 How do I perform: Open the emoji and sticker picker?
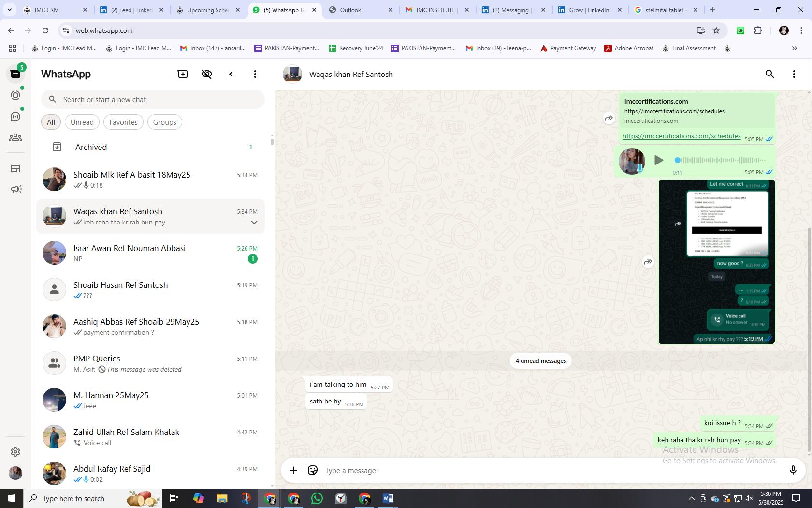[313, 470]
